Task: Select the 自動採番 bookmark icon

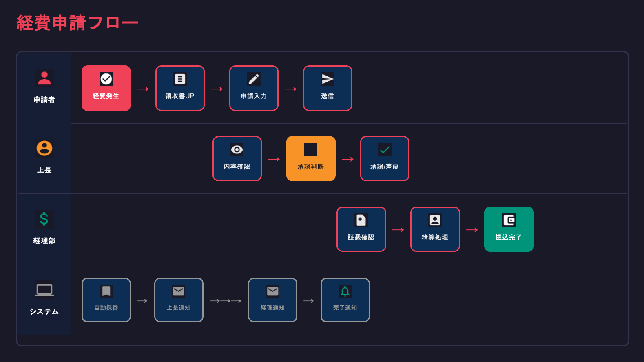Action: pyautogui.click(x=106, y=291)
